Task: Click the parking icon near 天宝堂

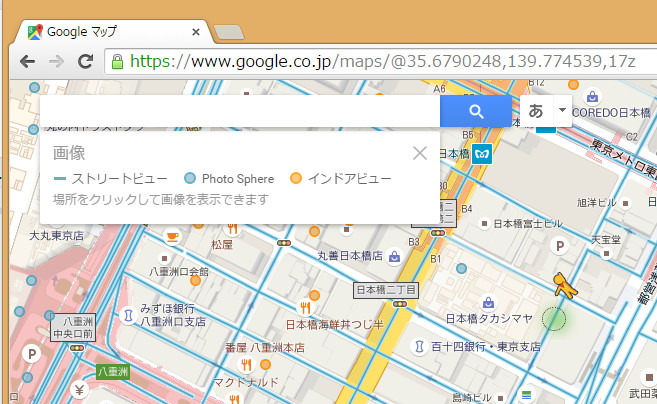Action: (x=559, y=246)
